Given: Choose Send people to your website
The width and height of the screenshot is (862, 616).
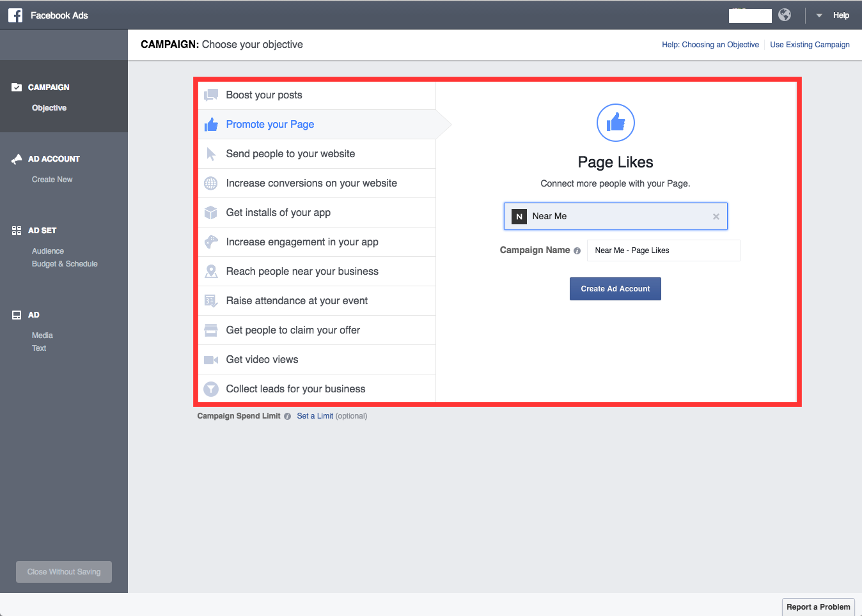Looking at the screenshot, I should click(317, 154).
